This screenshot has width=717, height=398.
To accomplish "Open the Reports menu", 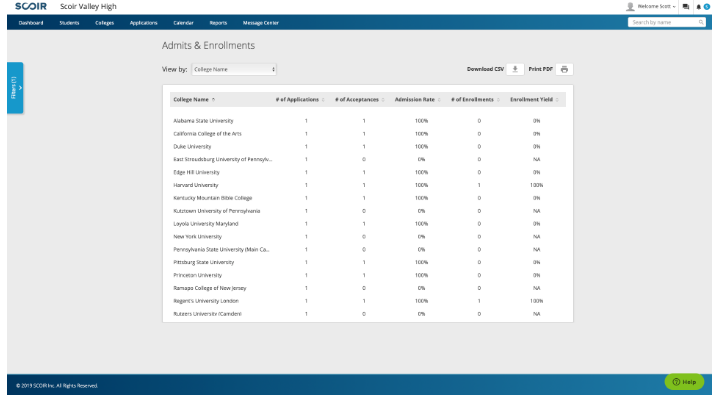I will [218, 22].
